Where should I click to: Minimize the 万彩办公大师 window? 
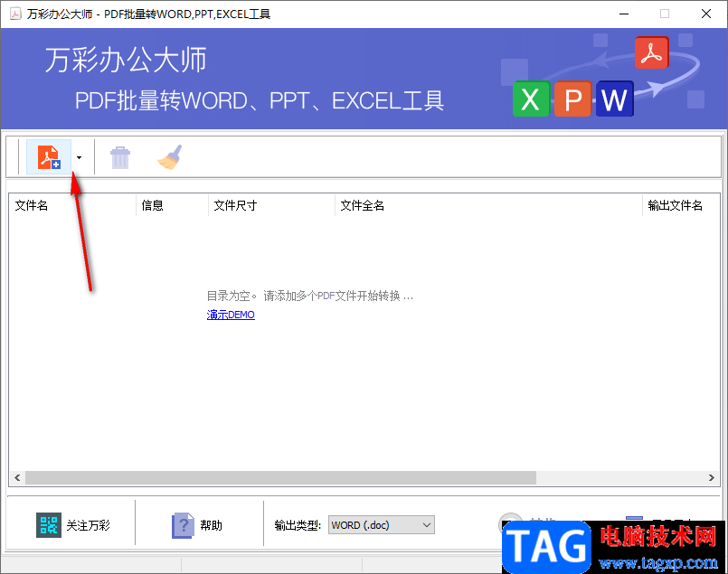point(624,14)
